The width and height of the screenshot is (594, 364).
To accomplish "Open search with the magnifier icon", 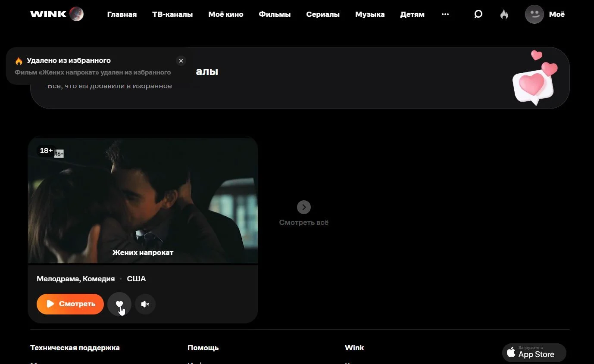I will [478, 14].
